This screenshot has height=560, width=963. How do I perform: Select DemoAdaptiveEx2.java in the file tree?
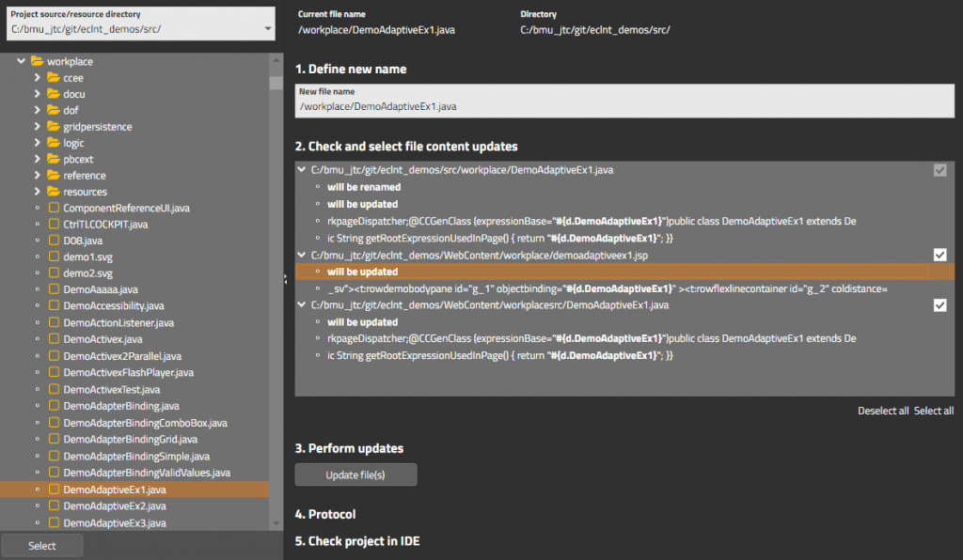[102, 506]
